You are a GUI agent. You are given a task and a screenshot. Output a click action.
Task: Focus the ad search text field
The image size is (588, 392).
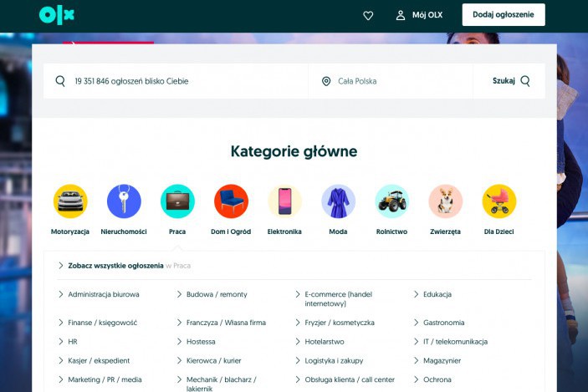tap(184, 81)
